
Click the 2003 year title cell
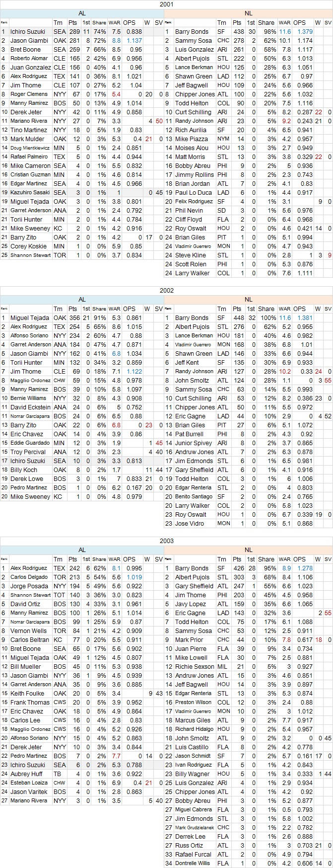point(166,541)
